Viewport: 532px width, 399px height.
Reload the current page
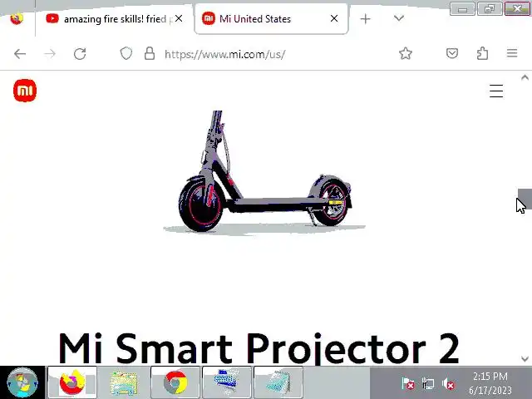(80, 53)
